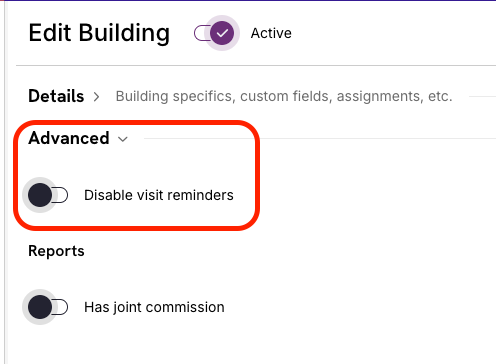Click the Active status label
496x364 pixels.
click(271, 33)
